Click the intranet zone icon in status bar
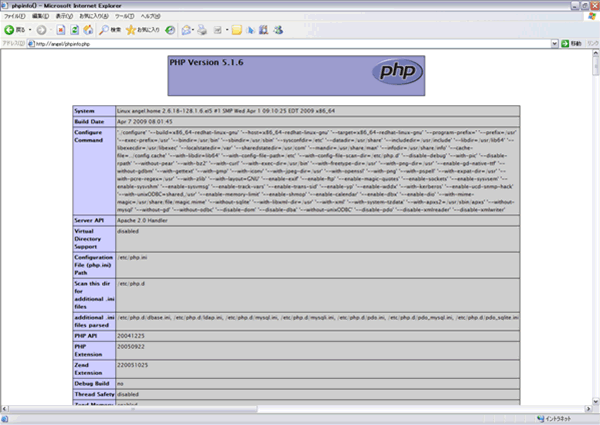 point(540,419)
